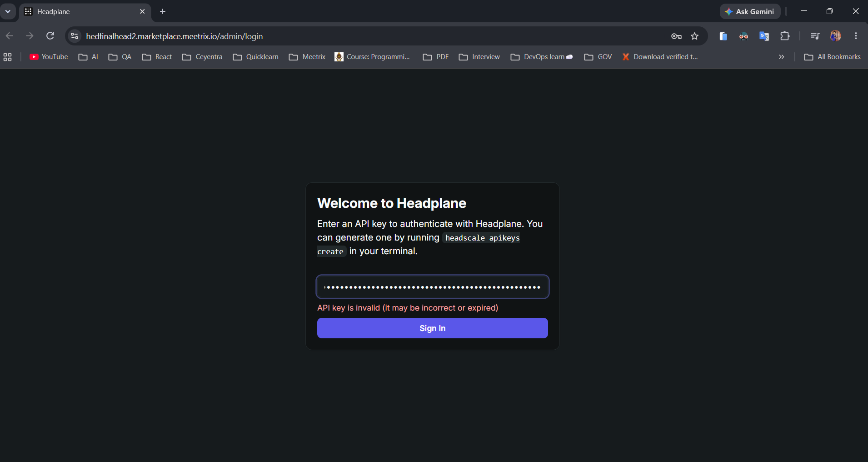Open the AI bookmark folder
This screenshot has width=868, height=462.
pos(88,57)
